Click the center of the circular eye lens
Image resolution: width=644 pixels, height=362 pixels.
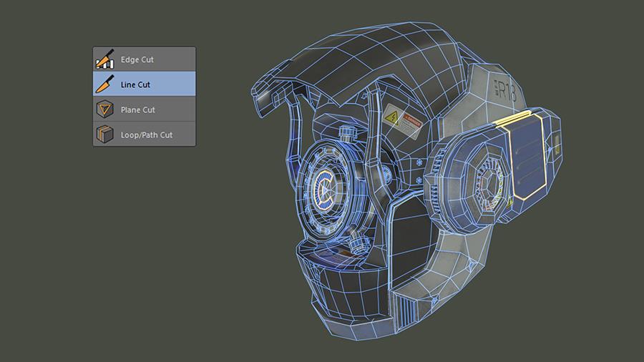[324, 190]
